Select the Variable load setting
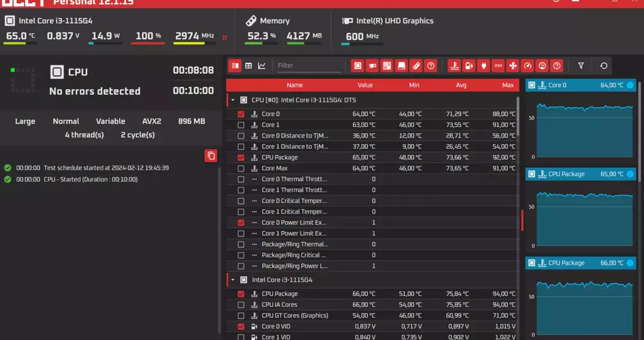Screen dimensions: 644x340 click(x=111, y=121)
